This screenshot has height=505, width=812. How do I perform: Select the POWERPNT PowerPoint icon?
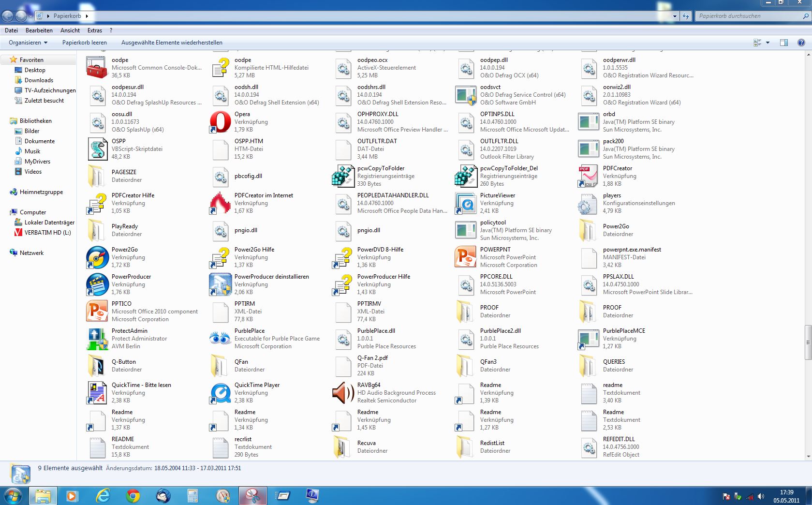point(466,257)
